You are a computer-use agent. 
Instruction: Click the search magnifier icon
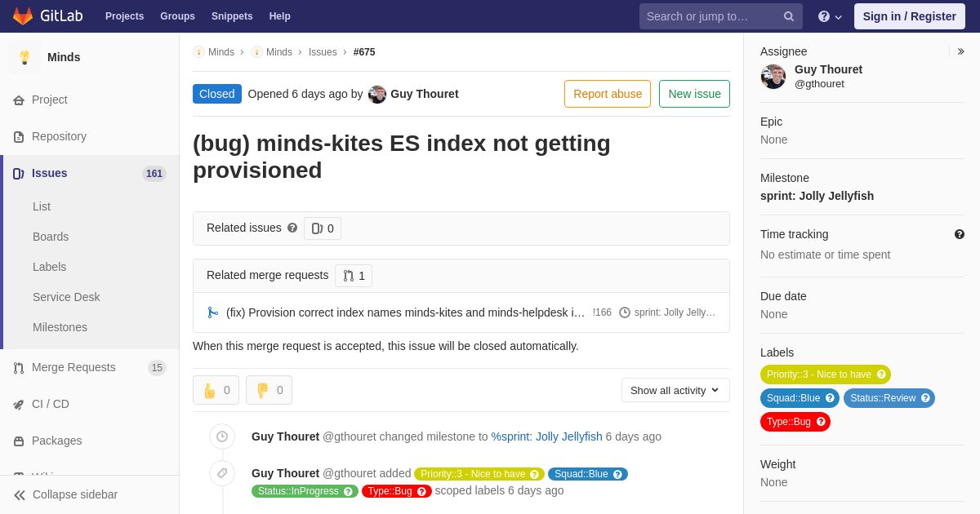789,16
